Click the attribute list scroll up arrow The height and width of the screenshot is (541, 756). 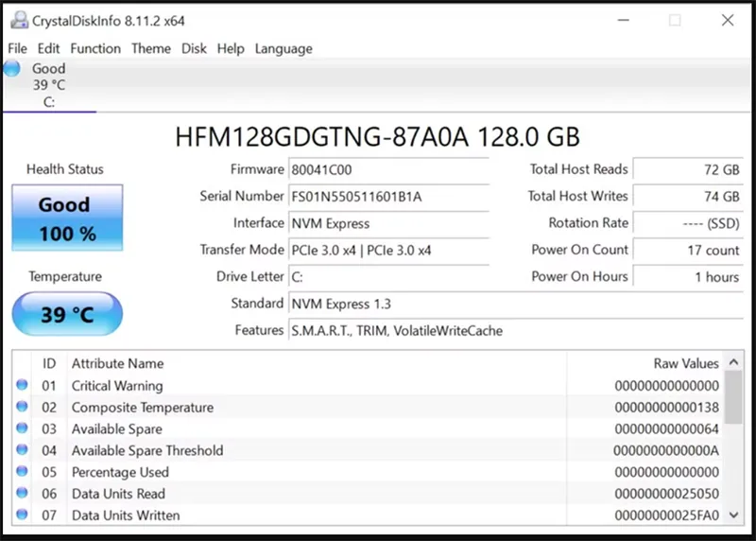coord(734,362)
